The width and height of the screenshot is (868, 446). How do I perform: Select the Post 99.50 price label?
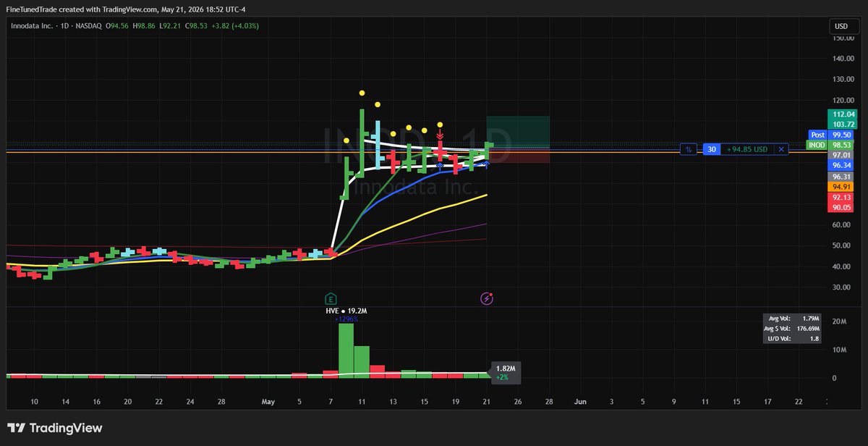[x=833, y=135]
